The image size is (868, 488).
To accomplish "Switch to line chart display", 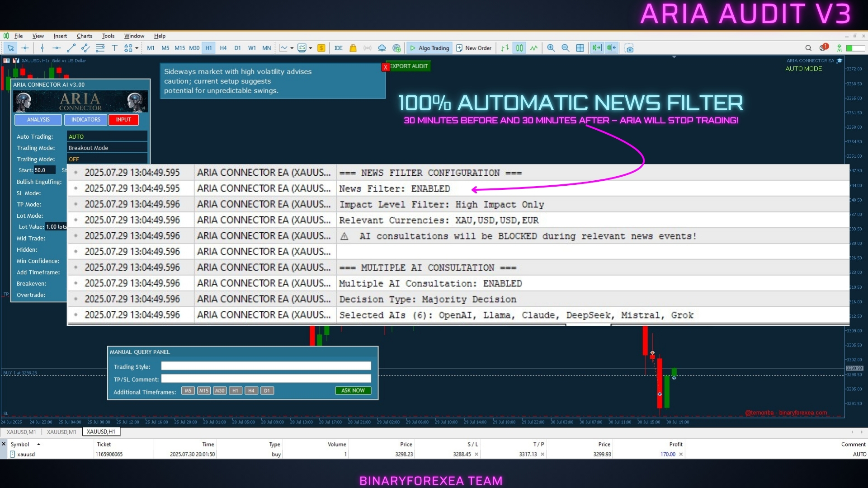I will (x=534, y=48).
